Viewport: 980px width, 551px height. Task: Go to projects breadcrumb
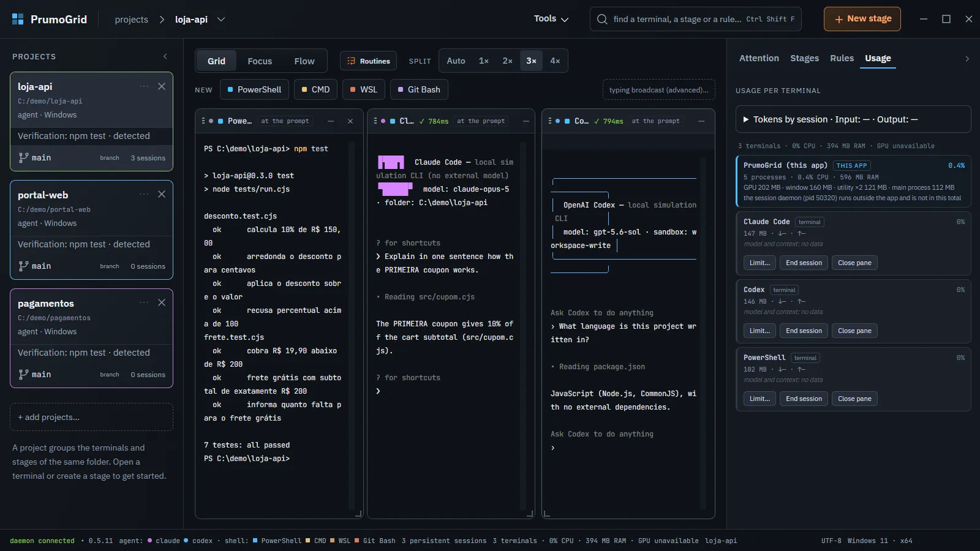tap(131, 20)
